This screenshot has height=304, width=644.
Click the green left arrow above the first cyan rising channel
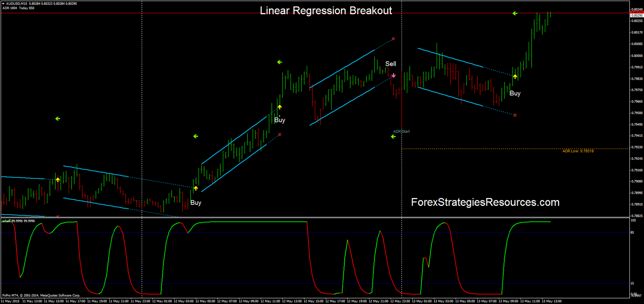[x=196, y=136]
